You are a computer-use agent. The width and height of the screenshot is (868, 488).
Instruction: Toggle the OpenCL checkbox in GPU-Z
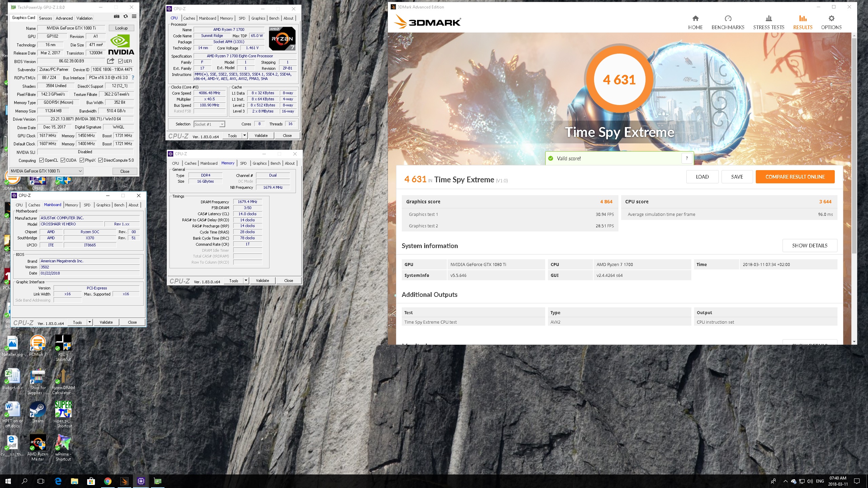coord(41,160)
